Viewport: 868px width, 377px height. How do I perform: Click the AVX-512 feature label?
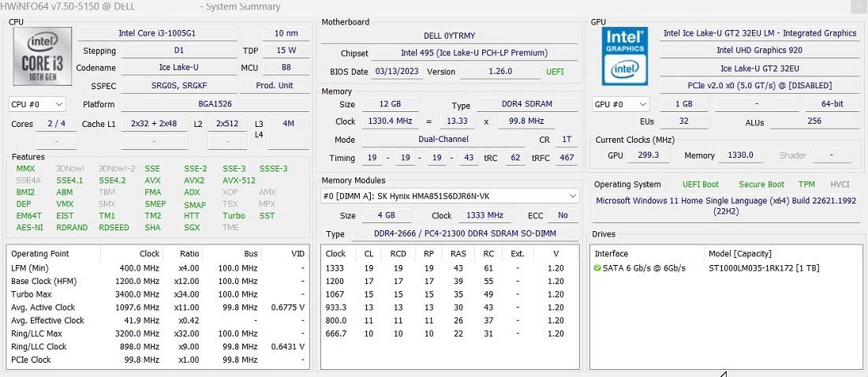239,181
